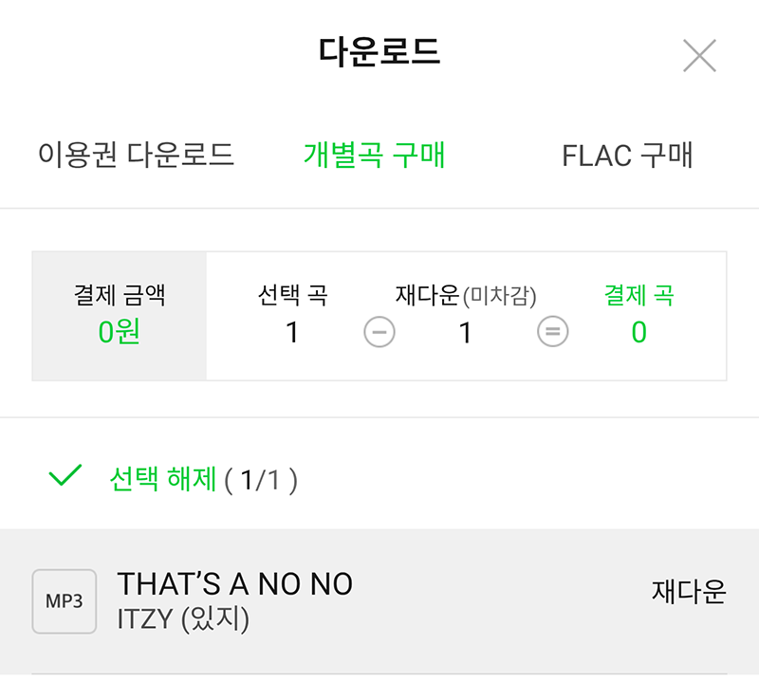Click the MP3 format badge icon
This screenshot has width=759, height=700.
pyautogui.click(x=65, y=601)
